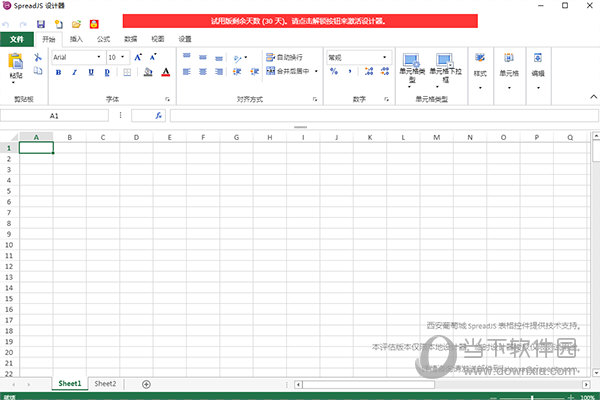Click the unlock license icon in title bar
600x400 pixels.
tap(93, 22)
